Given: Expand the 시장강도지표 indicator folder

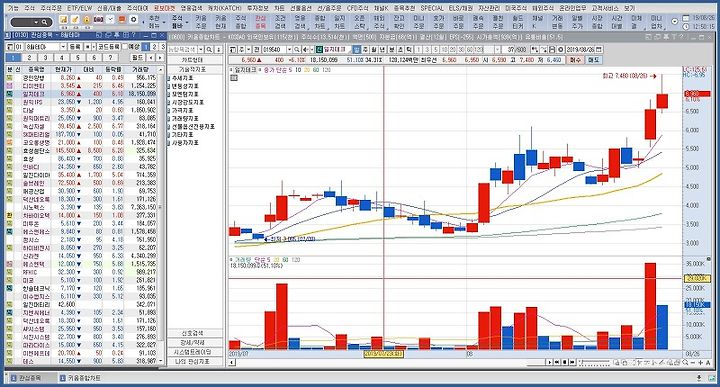Looking at the screenshot, I should 169,102.
